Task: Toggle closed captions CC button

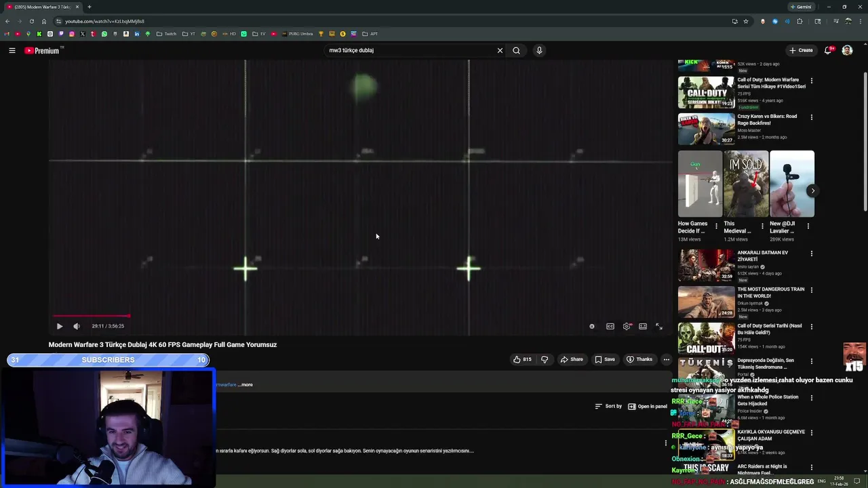Action: (610, 326)
